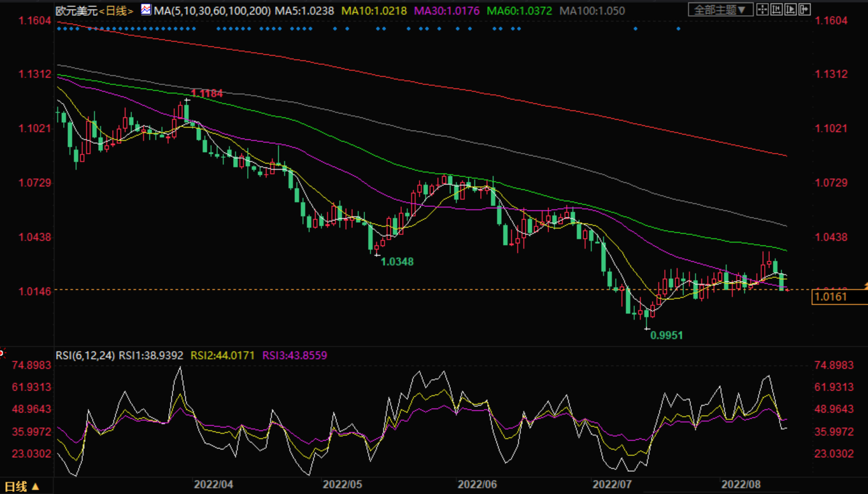The height and width of the screenshot is (494, 868).
Task: Click the 1.0161 current price tag
Action: pyautogui.click(x=831, y=297)
